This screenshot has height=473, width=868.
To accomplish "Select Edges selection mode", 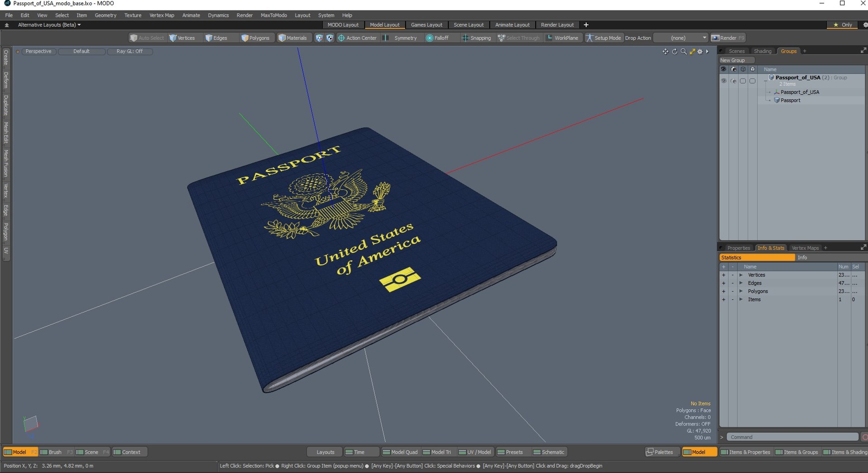I will pyautogui.click(x=216, y=38).
